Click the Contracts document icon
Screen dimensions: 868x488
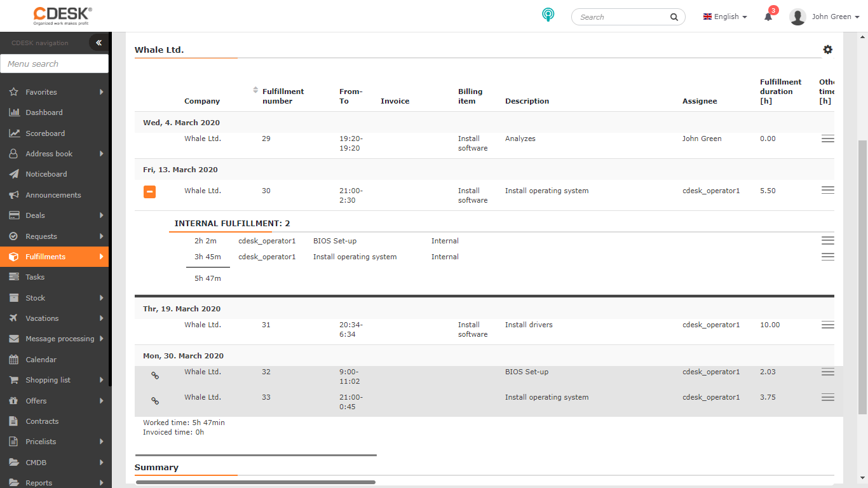(14, 421)
